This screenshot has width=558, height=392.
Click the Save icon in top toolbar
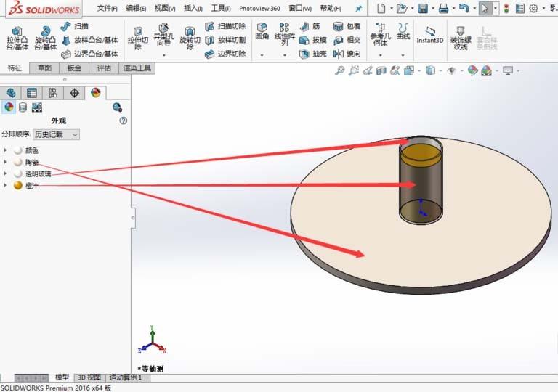423,8
